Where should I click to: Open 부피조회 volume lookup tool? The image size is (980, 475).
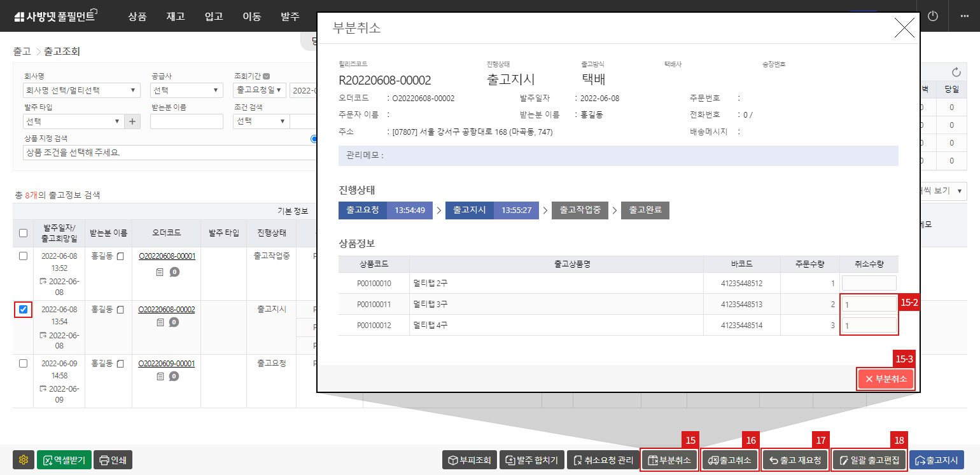[x=470, y=459]
